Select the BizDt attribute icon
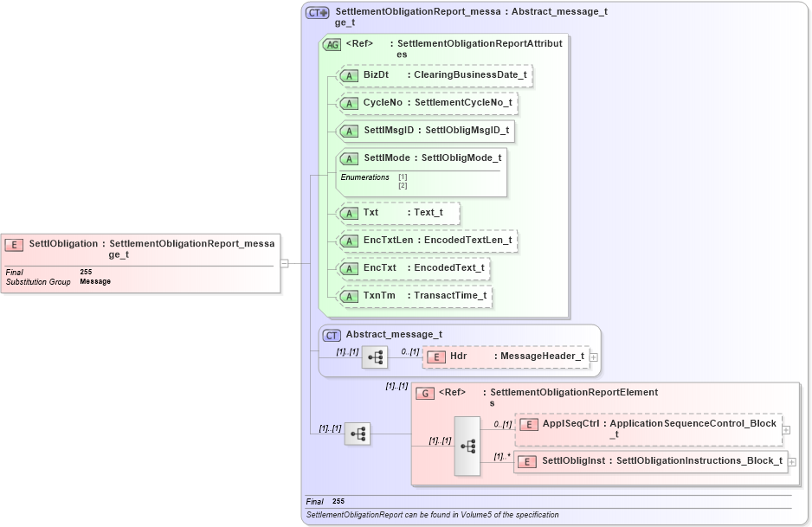The width and height of the screenshot is (812, 527). point(350,76)
